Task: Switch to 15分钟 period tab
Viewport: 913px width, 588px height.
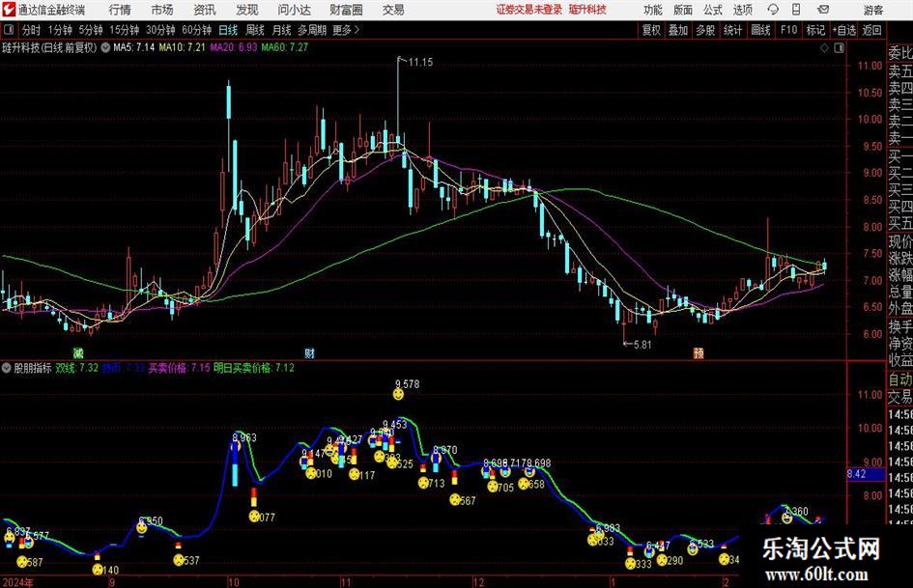Action: pyautogui.click(x=125, y=30)
